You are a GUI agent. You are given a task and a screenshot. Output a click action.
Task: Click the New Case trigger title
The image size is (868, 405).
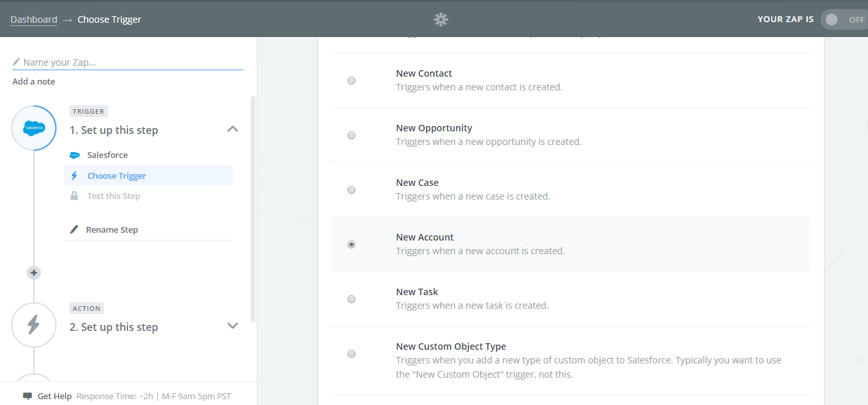point(417,183)
